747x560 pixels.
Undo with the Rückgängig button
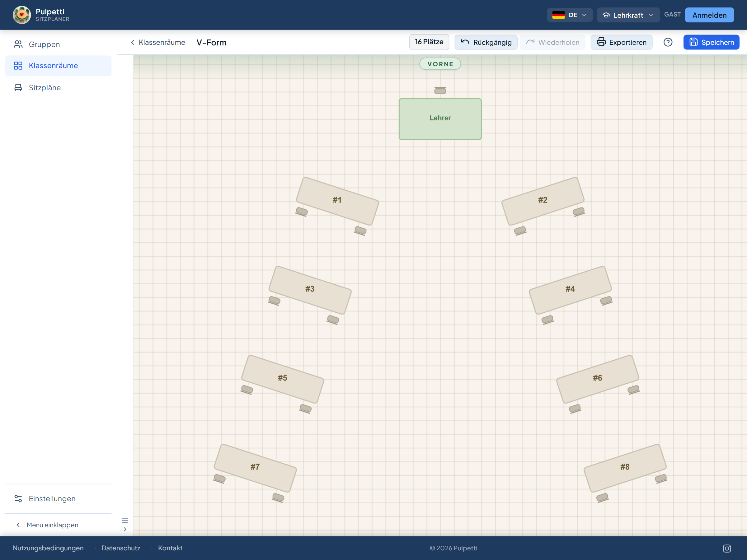(486, 42)
